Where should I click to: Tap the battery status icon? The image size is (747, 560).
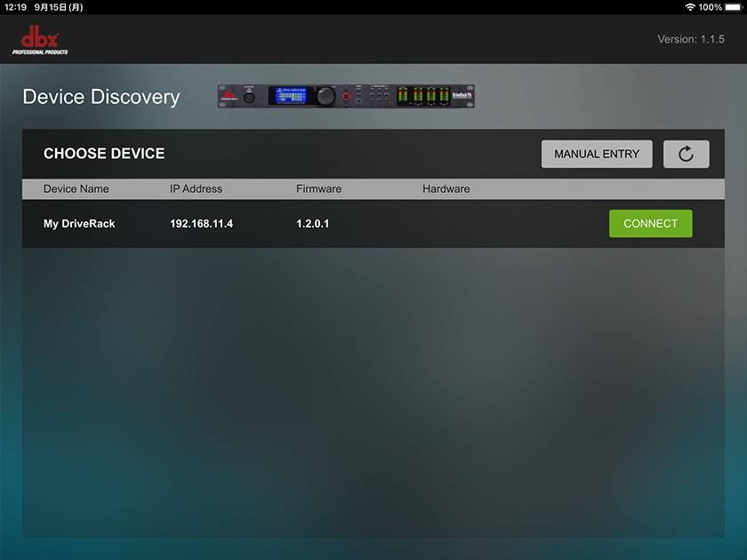point(734,7)
